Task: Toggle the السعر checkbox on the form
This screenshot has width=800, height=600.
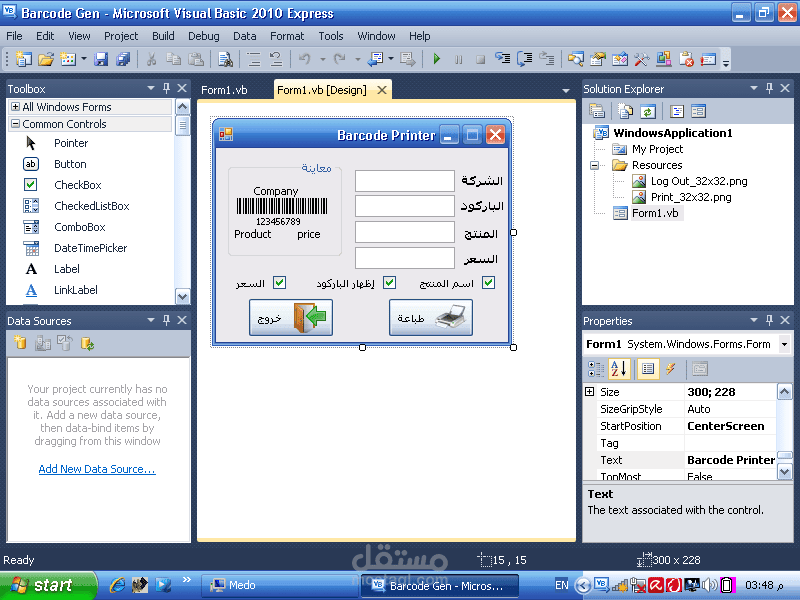Action: click(279, 282)
